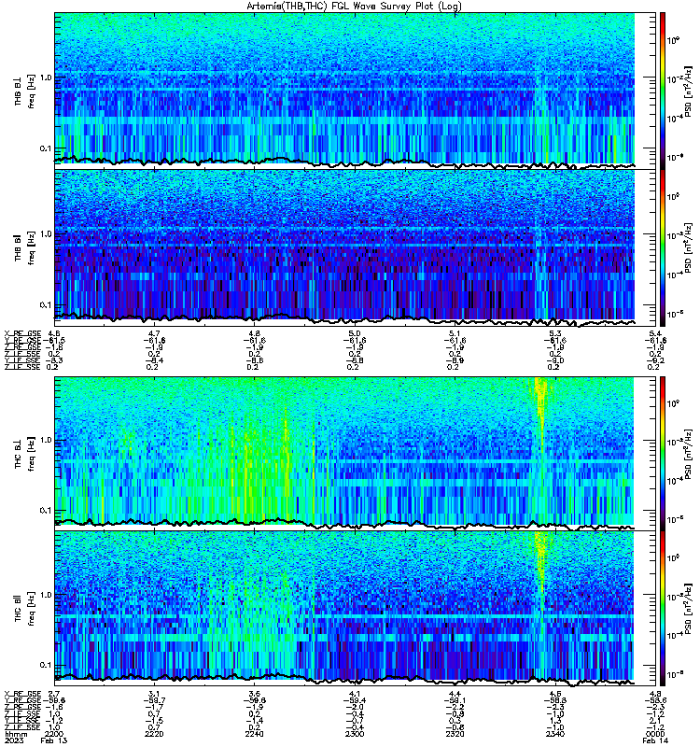
Task: Click the 'X_RE_GSE' row label under the THC panels
Action: coord(22,694)
